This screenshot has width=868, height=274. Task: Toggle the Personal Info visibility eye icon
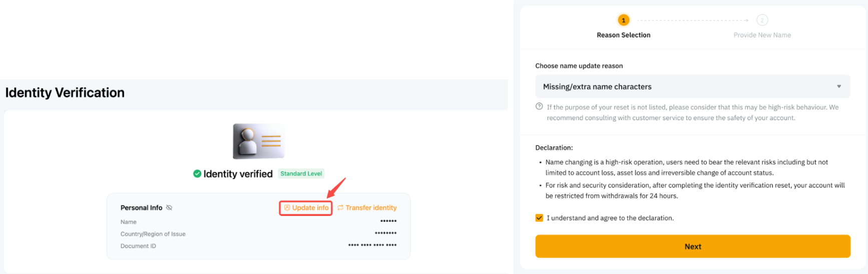click(169, 208)
